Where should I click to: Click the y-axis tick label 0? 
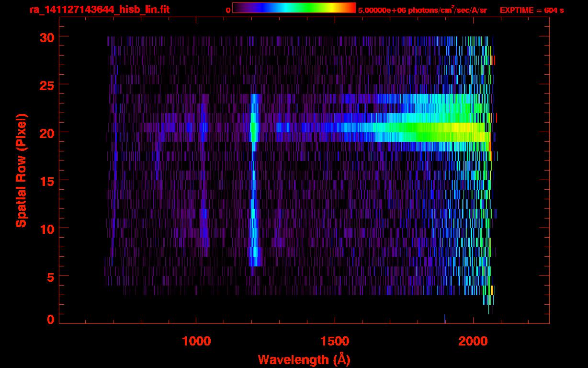click(50, 319)
